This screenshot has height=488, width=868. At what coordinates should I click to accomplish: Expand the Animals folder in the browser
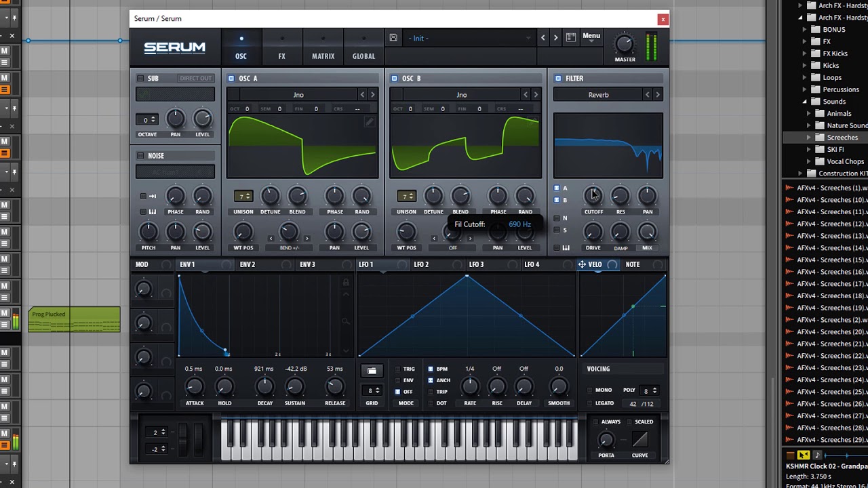[809, 114]
